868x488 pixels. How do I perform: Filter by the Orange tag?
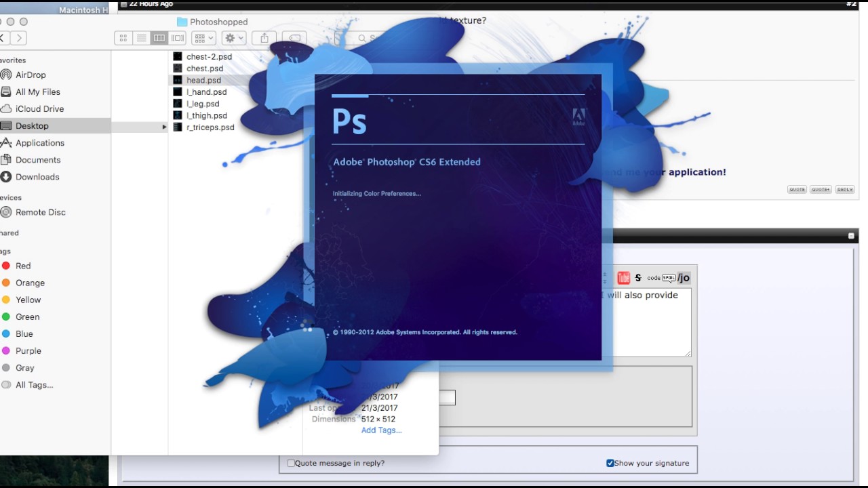(30, 283)
